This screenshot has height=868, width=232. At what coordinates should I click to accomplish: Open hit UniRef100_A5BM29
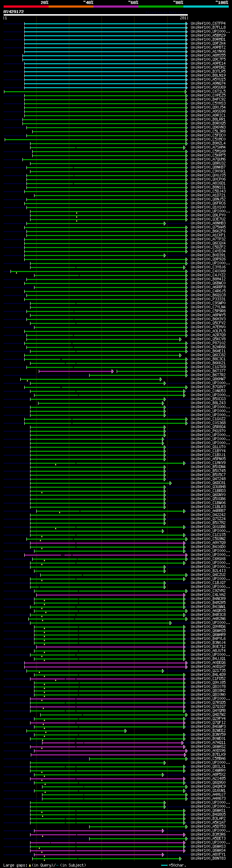208,36
